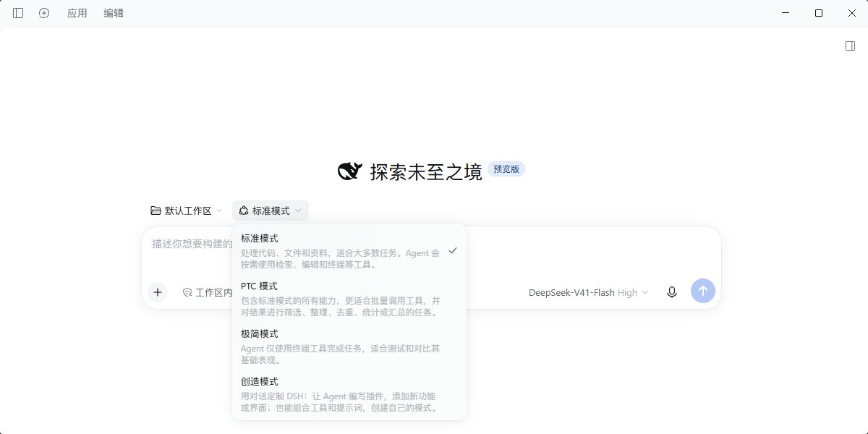Open the 应用 menu
This screenshot has height=434, width=868.
click(x=77, y=13)
